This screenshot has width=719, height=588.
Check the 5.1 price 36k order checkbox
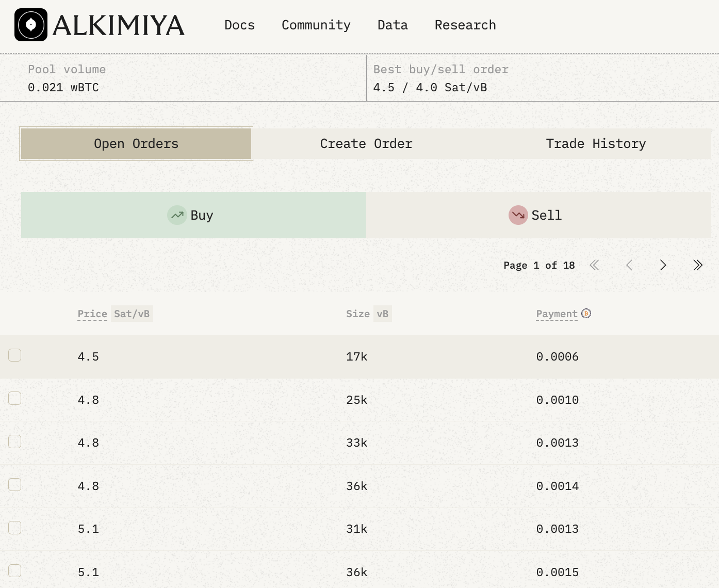pos(15,570)
